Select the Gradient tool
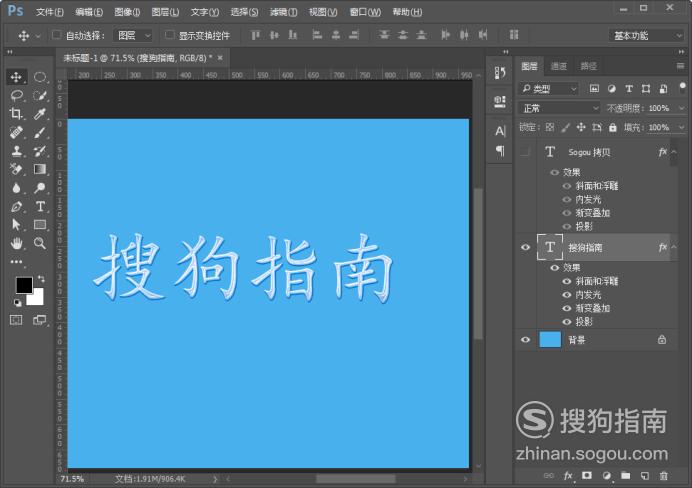692x488 pixels. (40, 169)
